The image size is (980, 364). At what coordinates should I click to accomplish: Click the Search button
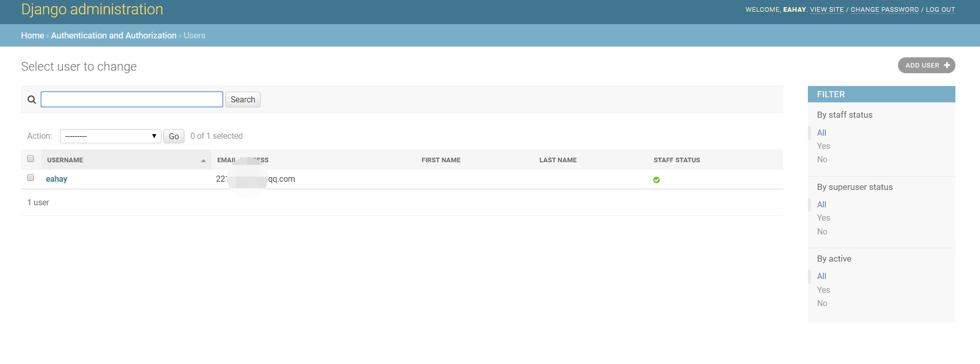pyautogui.click(x=243, y=99)
